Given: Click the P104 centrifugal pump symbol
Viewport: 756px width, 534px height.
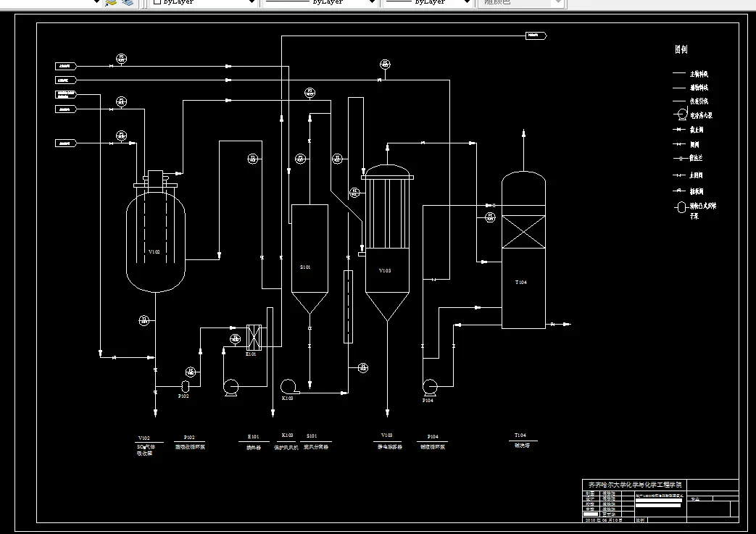Looking at the screenshot, I should pyautogui.click(x=430, y=386).
